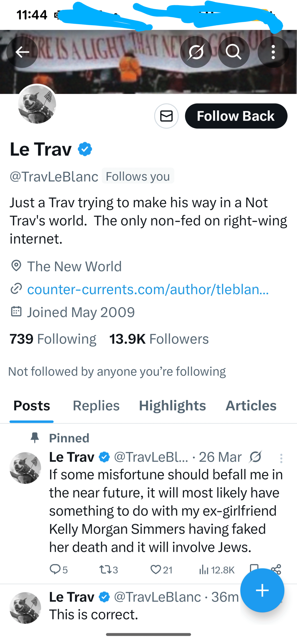Tap the Grok icon in header
The image size is (297, 644).
[196, 52]
